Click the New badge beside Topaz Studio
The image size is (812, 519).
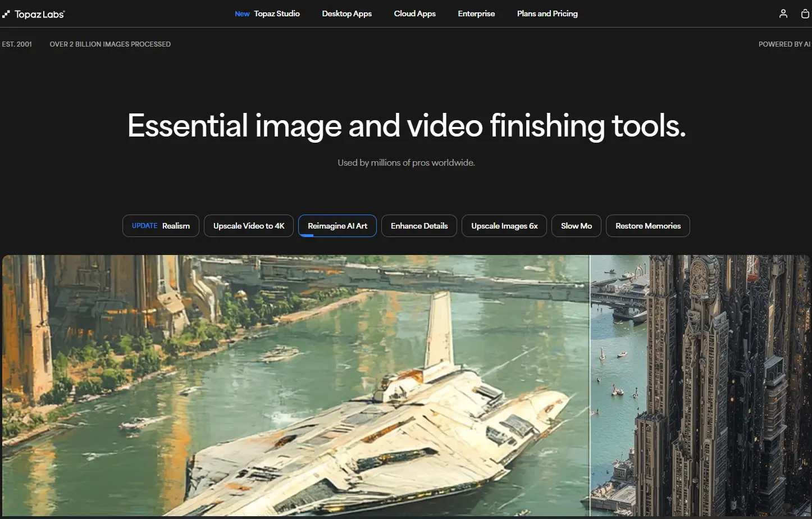242,13
